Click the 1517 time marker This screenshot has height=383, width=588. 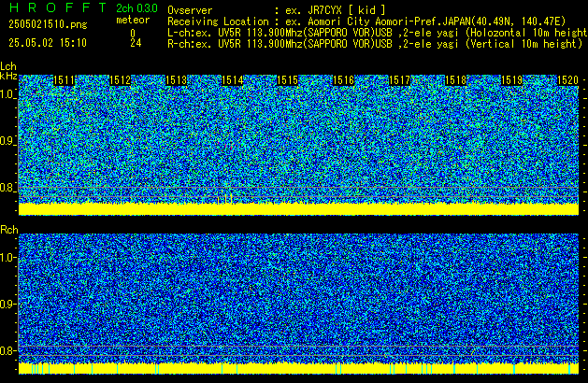coord(400,80)
